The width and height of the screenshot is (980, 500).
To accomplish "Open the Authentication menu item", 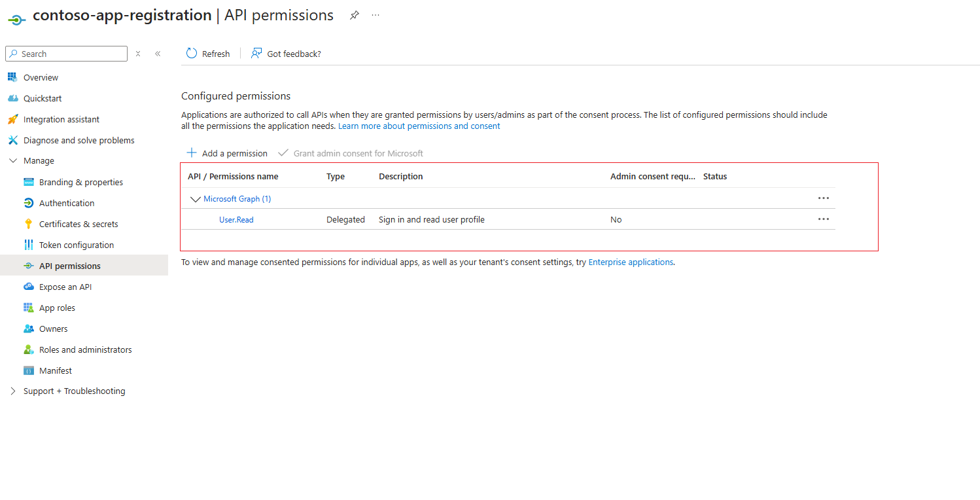I will click(x=67, y=203).
